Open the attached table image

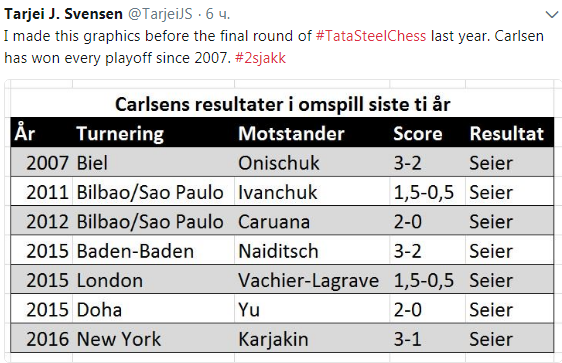coord(283,221)
